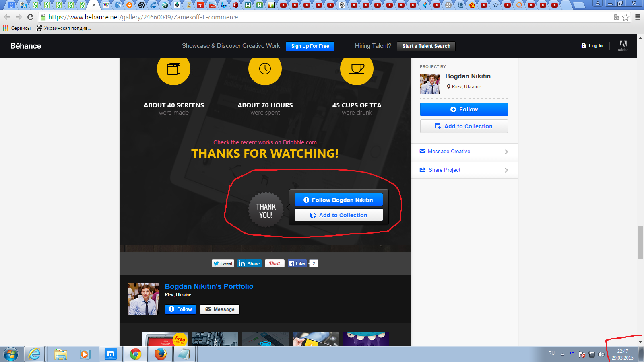
Task: Click the Thank You badge
Action: coord(266,210)
